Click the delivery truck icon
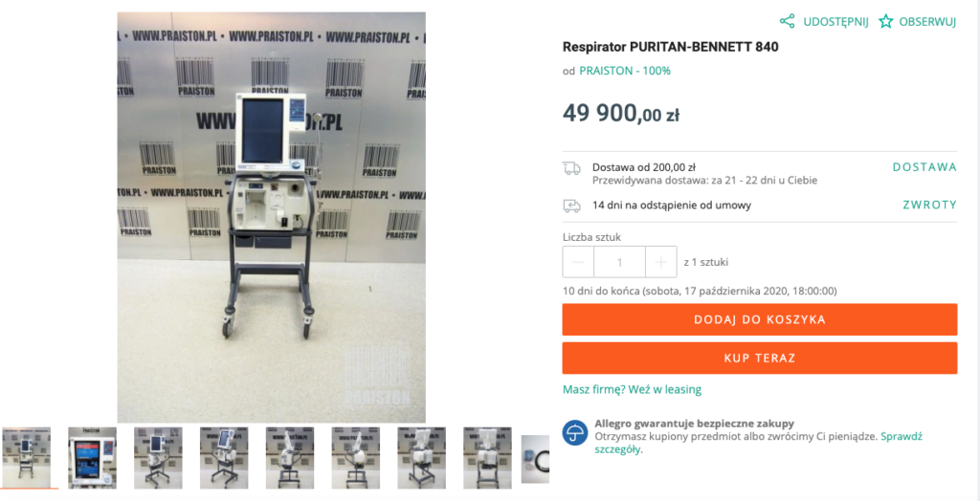Screen dimensions: 980x501 571,167
